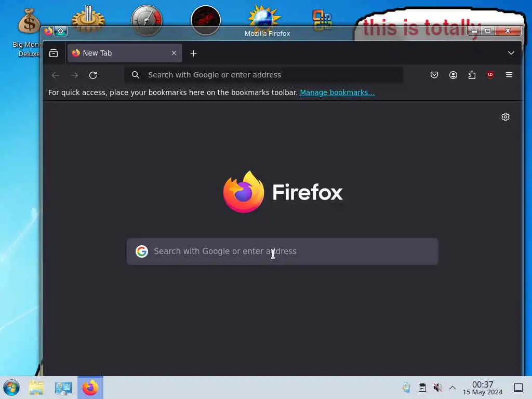Open the Firefox View tab icon
The height and width of the screenshot is (399, 532).
pyautogui.click(x=54, y=54)
